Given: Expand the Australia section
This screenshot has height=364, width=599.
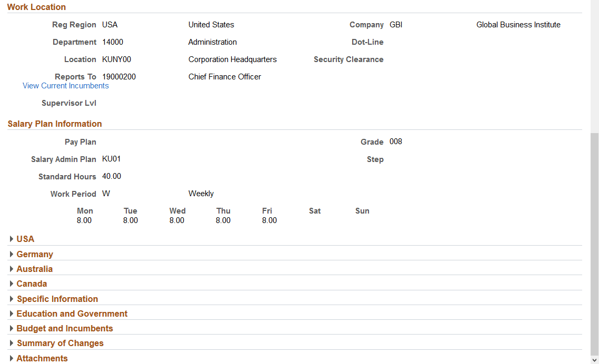Looking at the screenshot, I should pyautogui.click(x=34, y=269).
